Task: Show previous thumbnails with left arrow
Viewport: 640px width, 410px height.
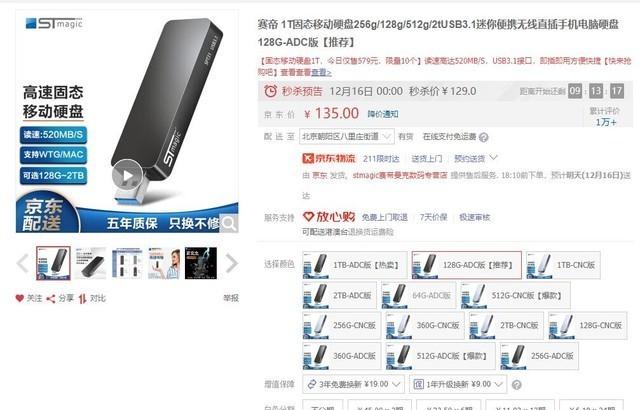Action: 22,263
